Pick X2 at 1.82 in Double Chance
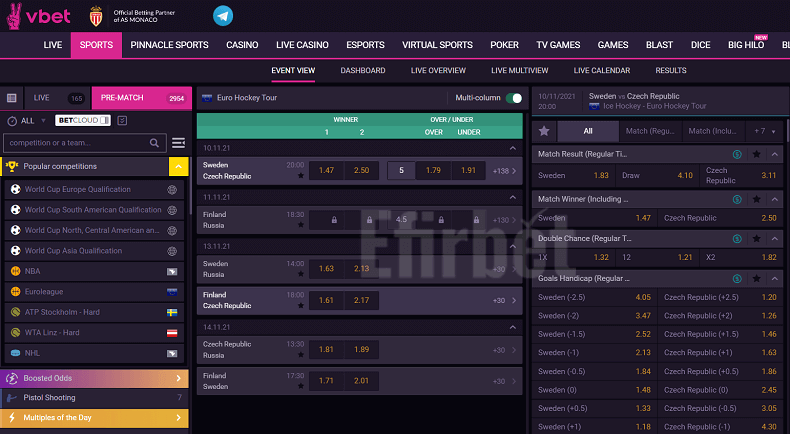The height and width of the screenshot is (434, 790). click(741, 257)
